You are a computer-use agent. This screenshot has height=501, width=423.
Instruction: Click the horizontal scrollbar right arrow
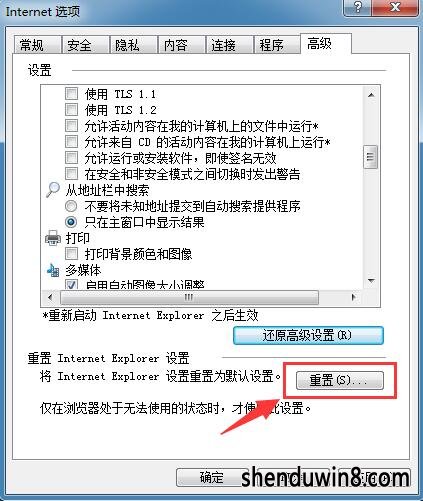point(353,297)
